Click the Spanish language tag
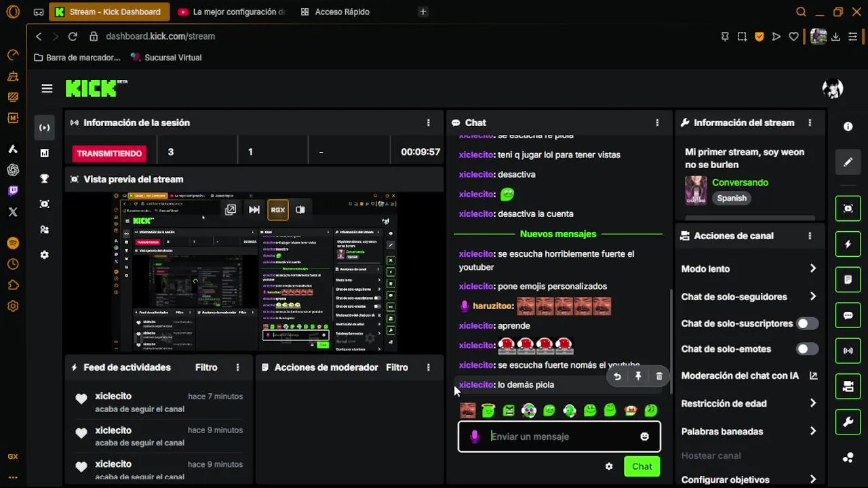Screen dimensions: 868x488 pyautogui.click(x=732, y=198)
